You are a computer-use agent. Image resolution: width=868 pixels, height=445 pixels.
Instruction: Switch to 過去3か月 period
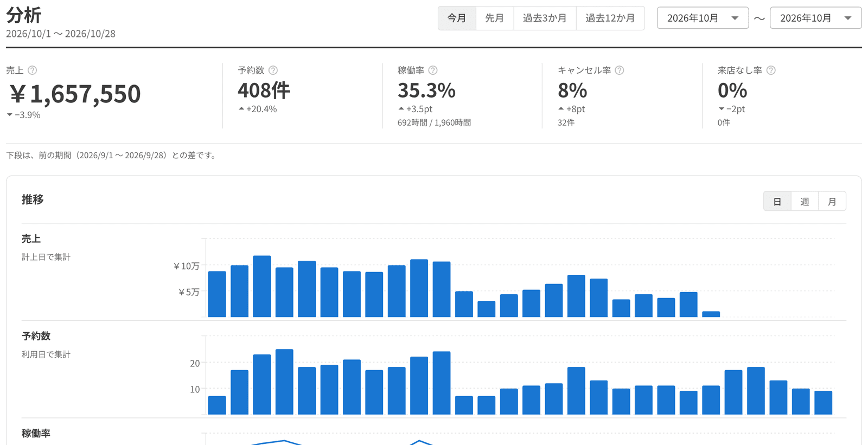tap(545, 18)
